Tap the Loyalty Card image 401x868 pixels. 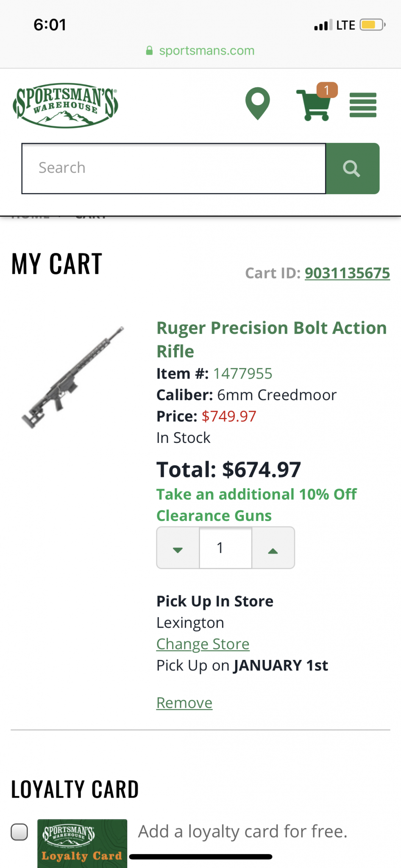82,843
